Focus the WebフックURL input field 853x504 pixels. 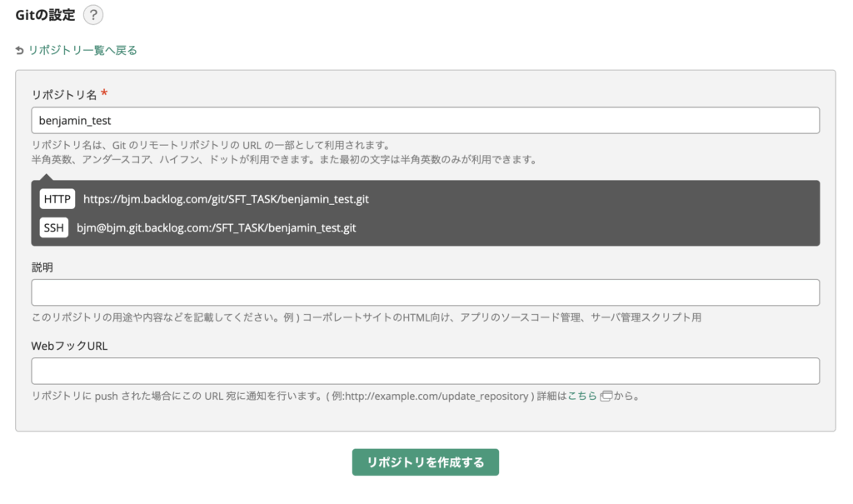tap(425, 371)
